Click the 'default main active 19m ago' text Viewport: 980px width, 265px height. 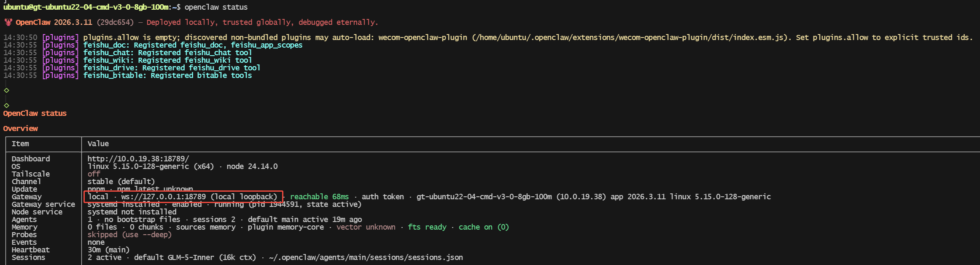tap(305, 219)
